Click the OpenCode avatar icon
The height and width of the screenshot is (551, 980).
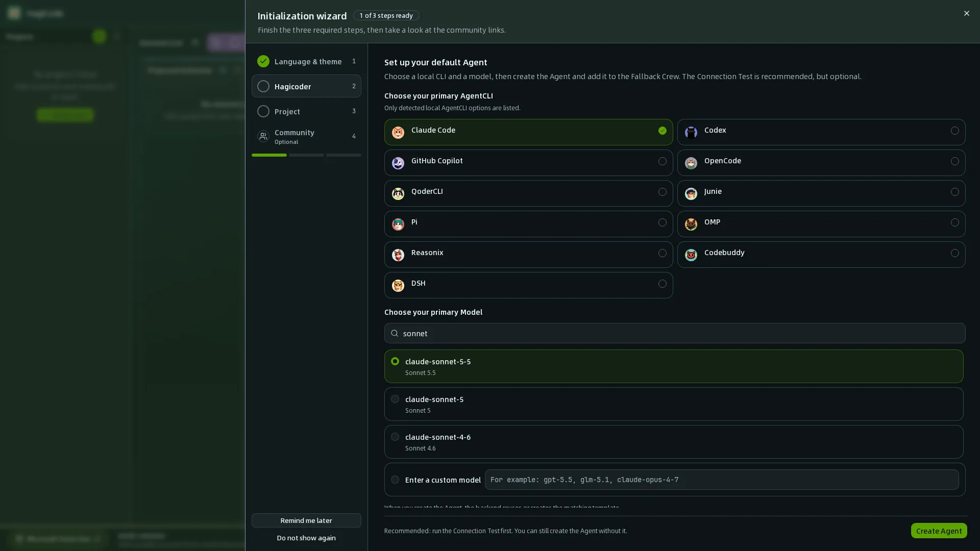[x=691, y=163]
